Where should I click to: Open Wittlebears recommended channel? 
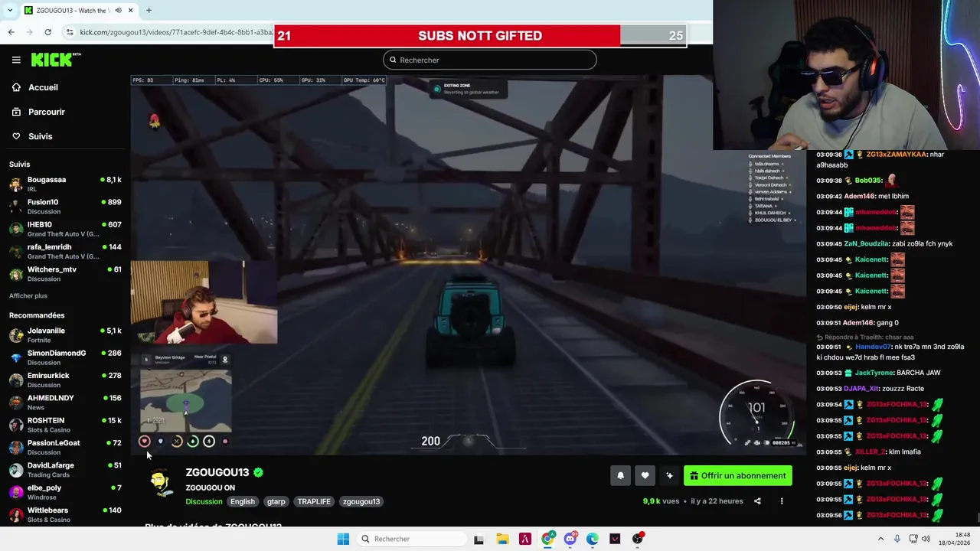[65, 514]
